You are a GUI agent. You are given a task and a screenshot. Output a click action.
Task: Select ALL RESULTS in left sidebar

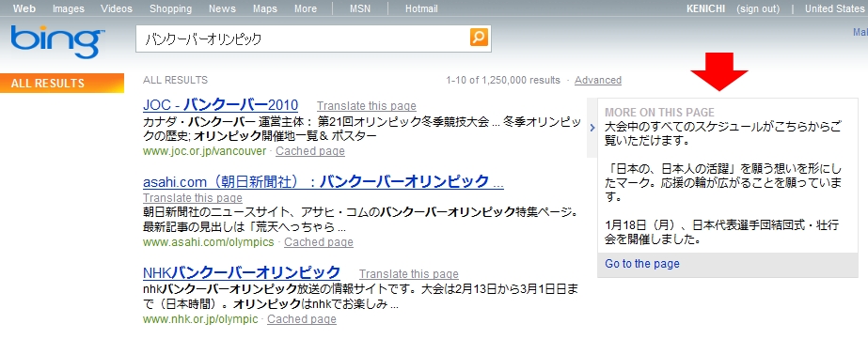[62, 84]
